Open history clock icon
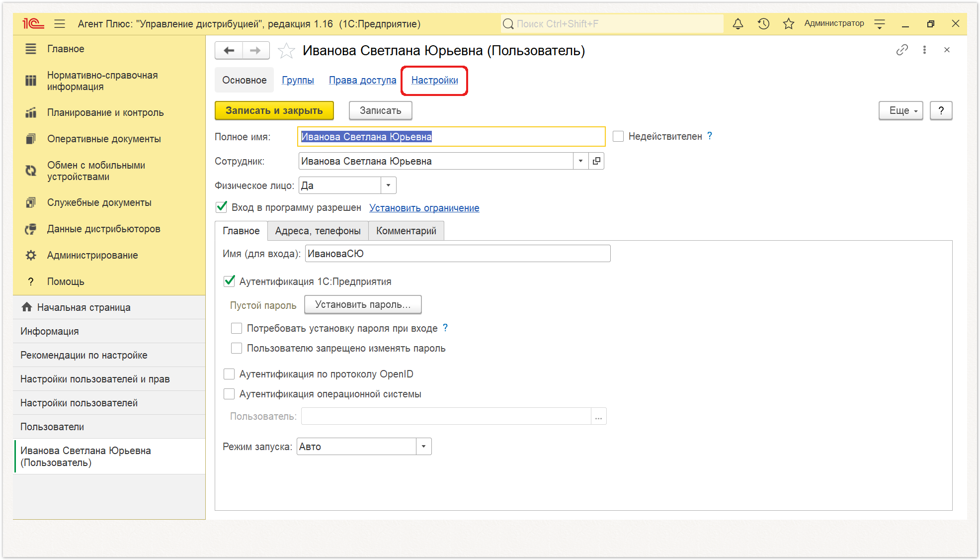Viewport: 980px width, 560px height. coord(763,23)
